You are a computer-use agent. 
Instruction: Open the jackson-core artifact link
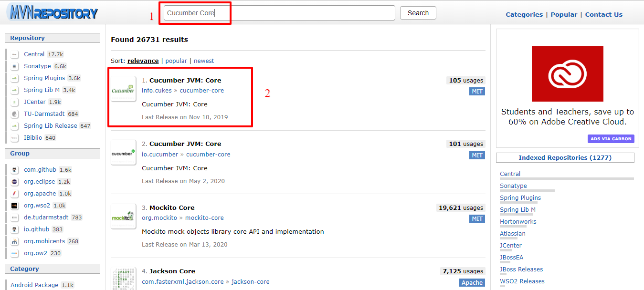click(x=251, y=281)
